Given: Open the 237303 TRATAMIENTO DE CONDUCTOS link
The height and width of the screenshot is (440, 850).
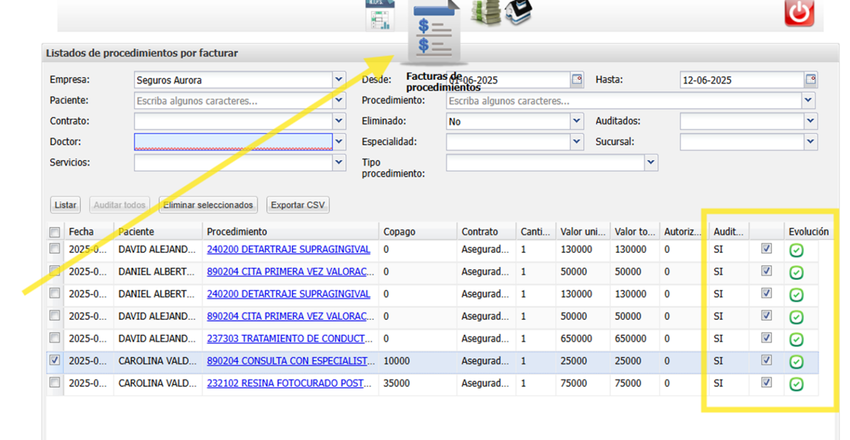Looking at the screenshot, I should pos(288,338).
